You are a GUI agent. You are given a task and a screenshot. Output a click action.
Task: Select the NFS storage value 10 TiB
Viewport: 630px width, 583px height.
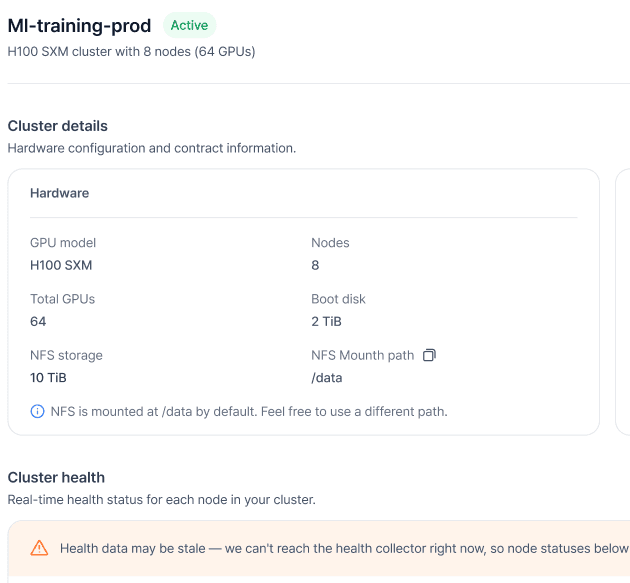tap(48, 378)
